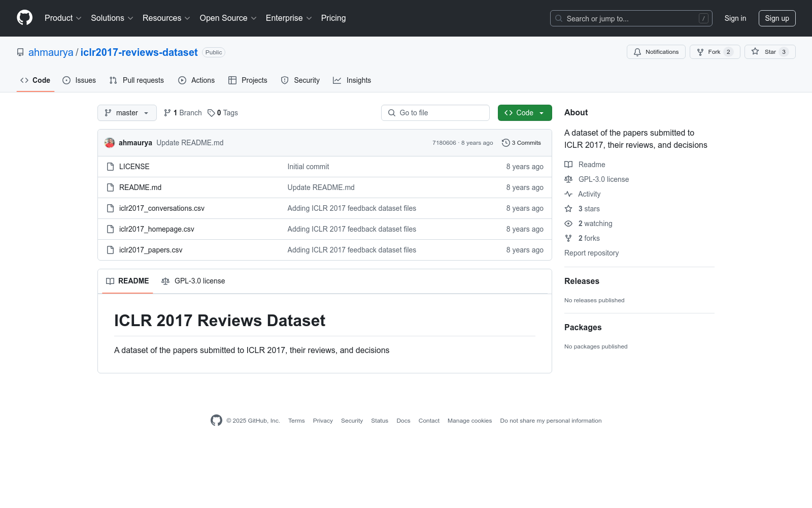
Task: Click the bell icon on Notifications button
Action: point(637,52)
